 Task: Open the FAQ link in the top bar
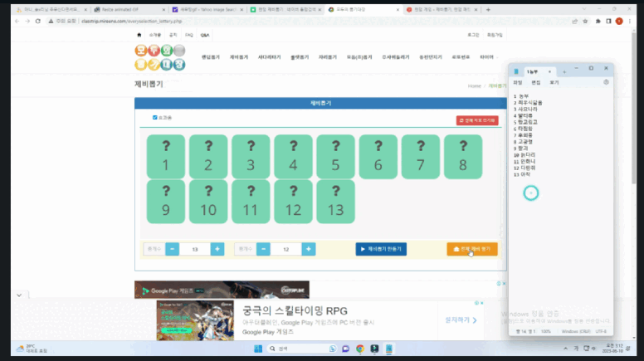coord(189,35)
